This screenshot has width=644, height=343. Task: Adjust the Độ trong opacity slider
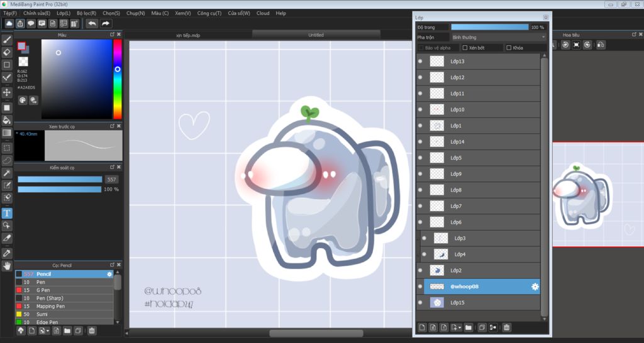click(x=489, y=27)
